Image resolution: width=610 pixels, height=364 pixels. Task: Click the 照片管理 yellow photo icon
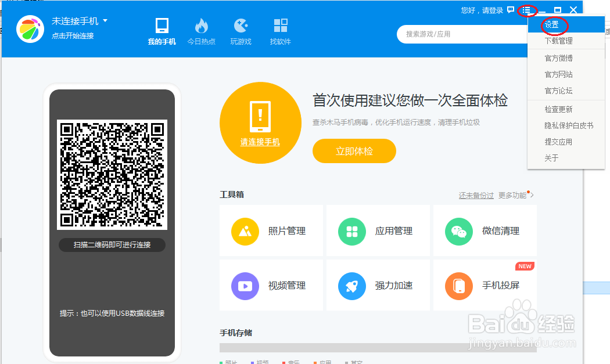(245, 232)
